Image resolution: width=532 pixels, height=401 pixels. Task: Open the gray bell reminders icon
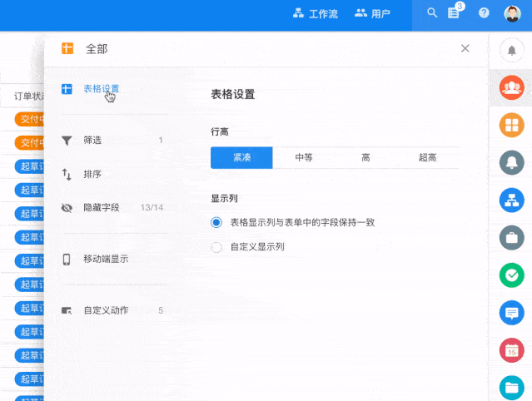pos(512,163)
